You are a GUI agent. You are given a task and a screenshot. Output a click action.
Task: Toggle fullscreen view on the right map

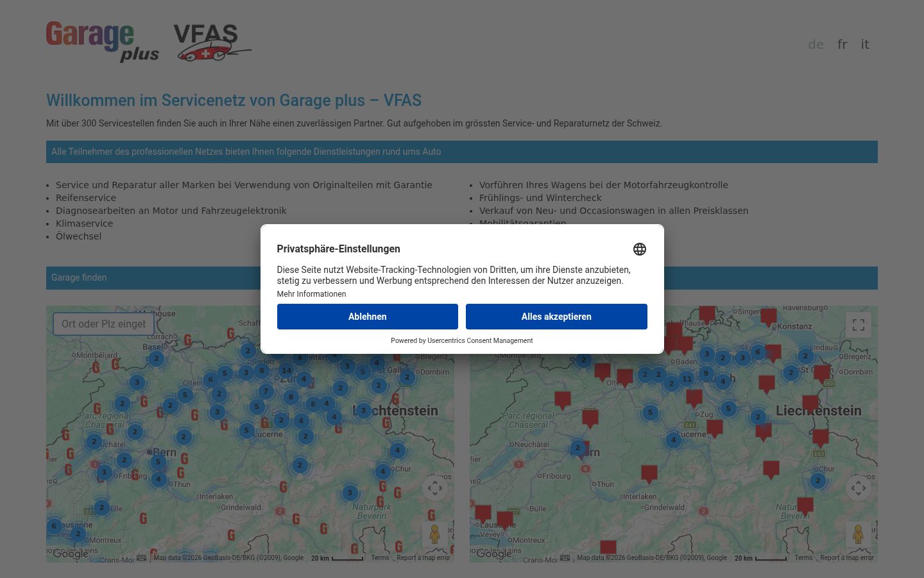tap(859, 325)
